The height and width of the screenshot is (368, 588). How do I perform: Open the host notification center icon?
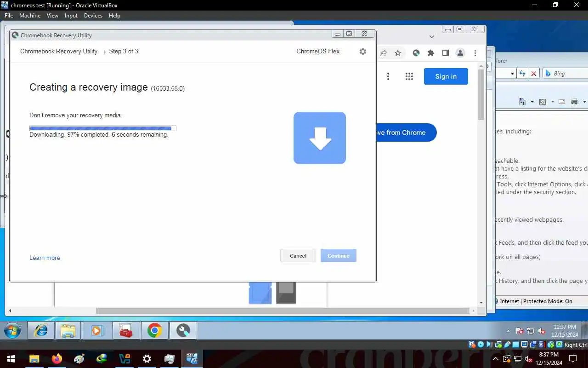click(x=573, y=359)
